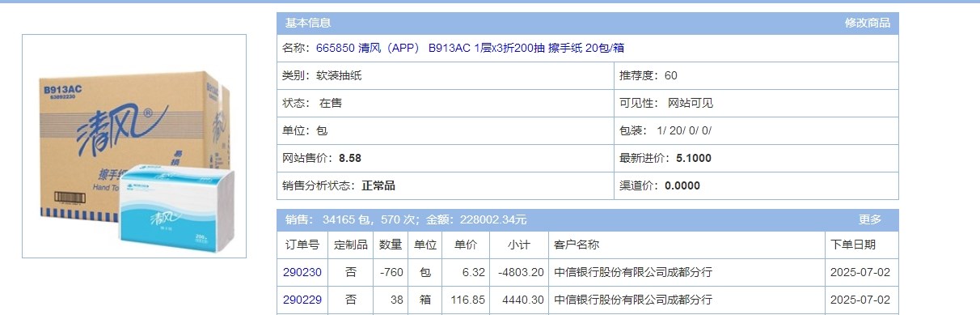Open product name link 665850 清风
The width and height of the screenshot is (980, 315).
pos(470,48)
